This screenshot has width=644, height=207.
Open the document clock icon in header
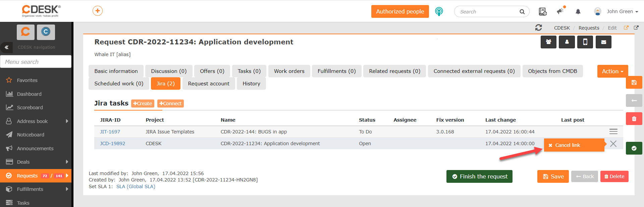[543, 11]
